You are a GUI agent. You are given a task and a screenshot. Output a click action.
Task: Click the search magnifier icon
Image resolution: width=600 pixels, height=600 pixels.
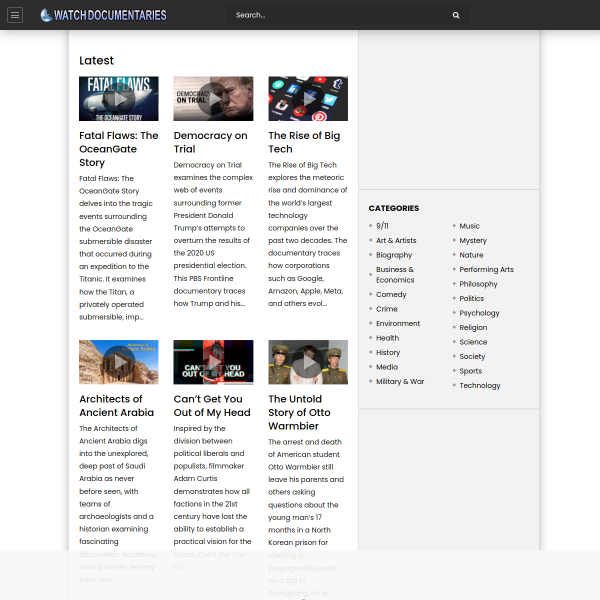pyautogui.click(x=456, y=15)
